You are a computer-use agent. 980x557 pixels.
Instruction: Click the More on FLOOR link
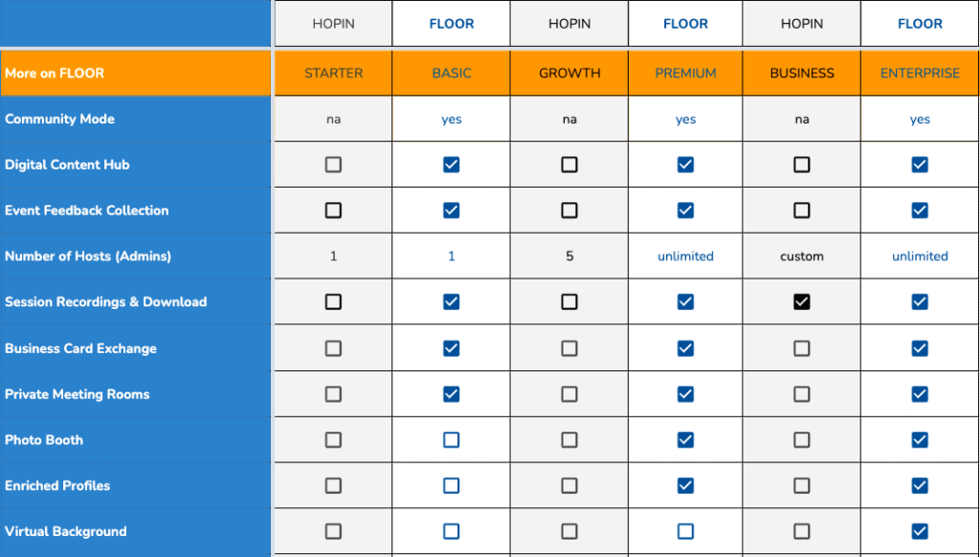tap(55, 73)
